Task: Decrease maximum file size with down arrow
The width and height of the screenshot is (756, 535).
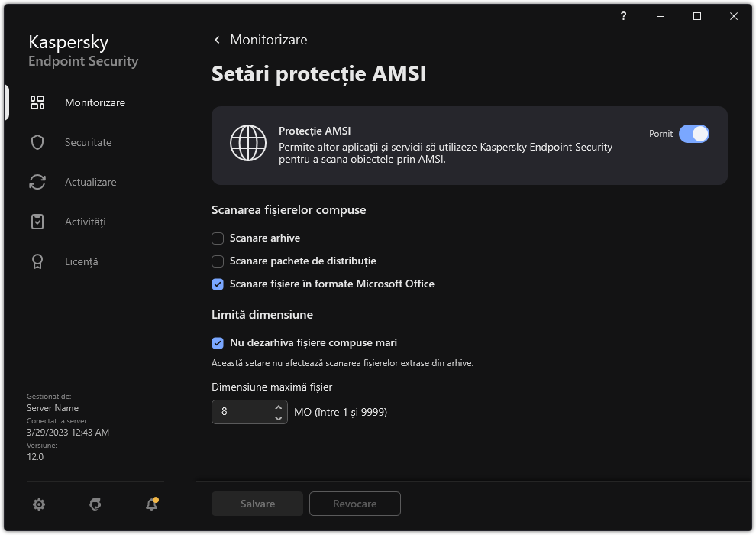Action: click(x=278, y=417)
